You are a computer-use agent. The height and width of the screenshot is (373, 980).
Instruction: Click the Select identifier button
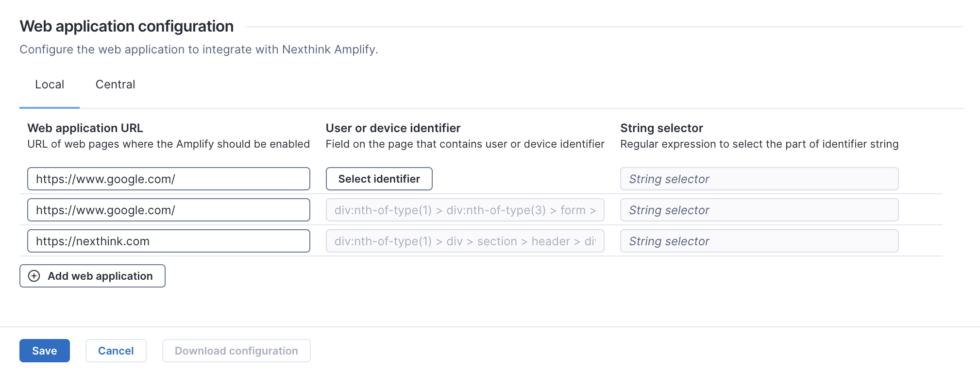tap(379, 179)
